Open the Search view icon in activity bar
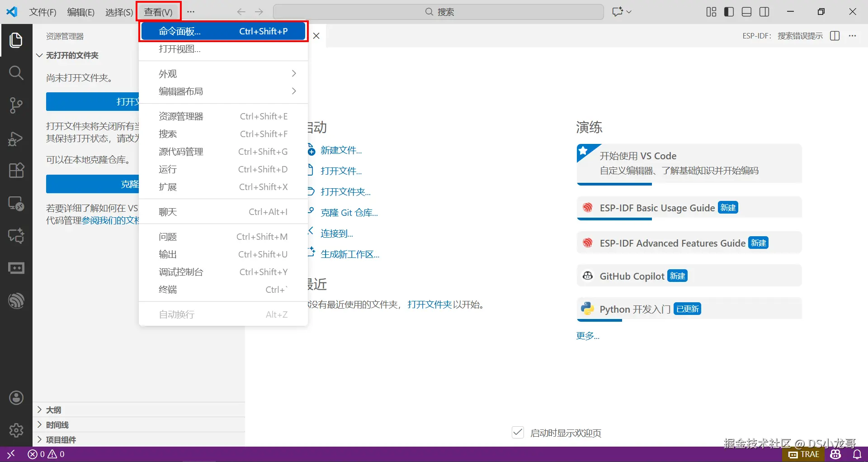 pyautogui.click(x=16, y=73)
